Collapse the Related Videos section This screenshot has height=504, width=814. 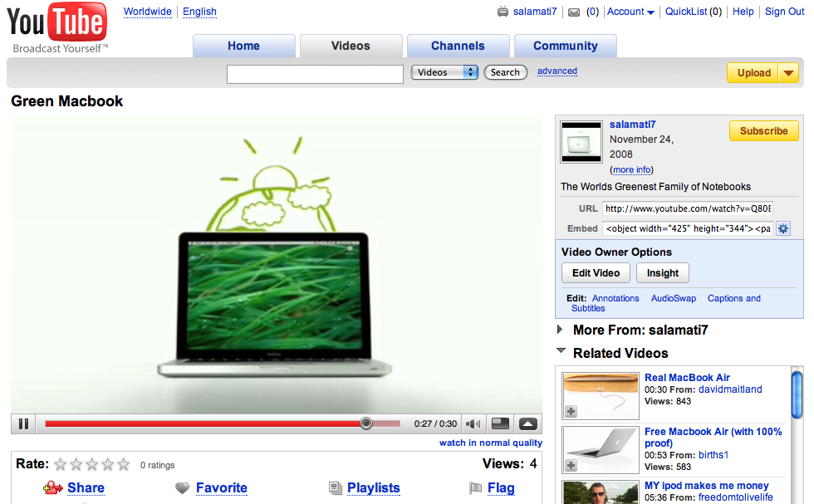coord(561,350)
